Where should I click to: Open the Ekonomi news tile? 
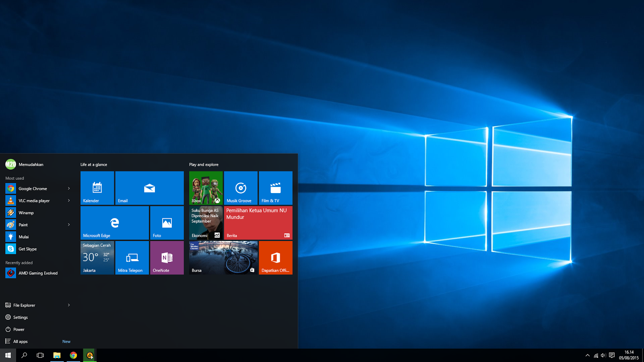(x=206, y=223)
